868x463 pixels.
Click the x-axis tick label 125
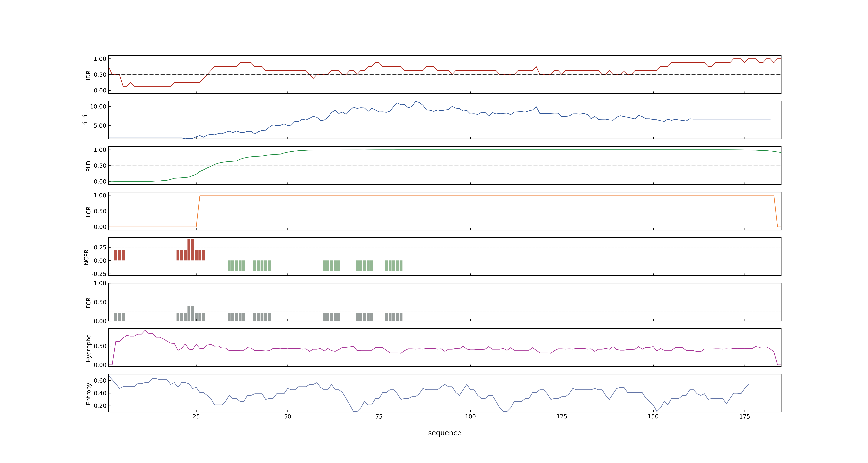(562, 416)
